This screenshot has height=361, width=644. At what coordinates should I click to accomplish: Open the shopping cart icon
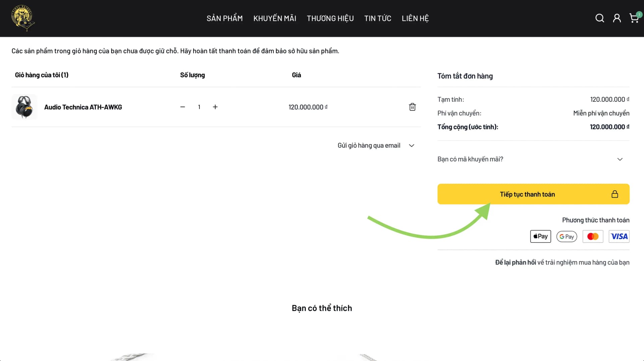pos(634,18)
